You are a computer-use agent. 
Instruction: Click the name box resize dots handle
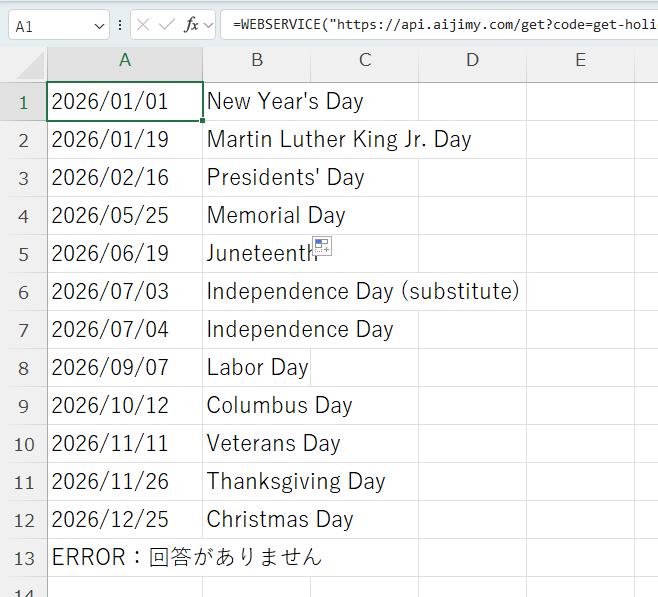coord(120,26)
